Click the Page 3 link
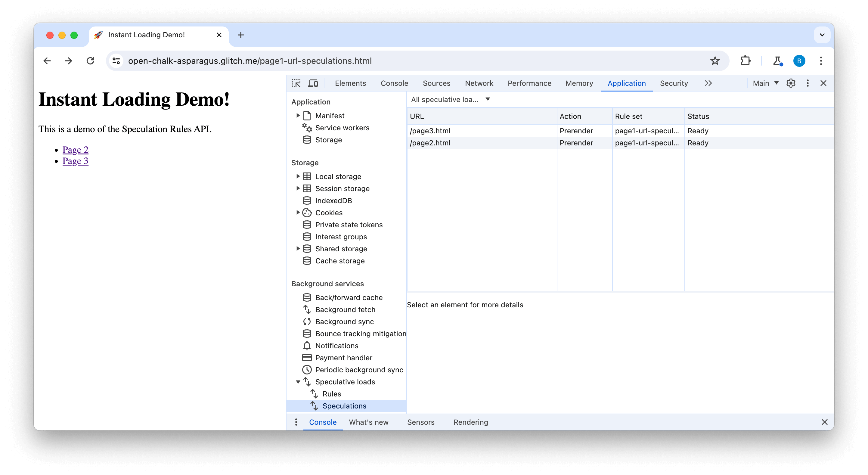This screenshot has width=868, height=475. (75, 161)
